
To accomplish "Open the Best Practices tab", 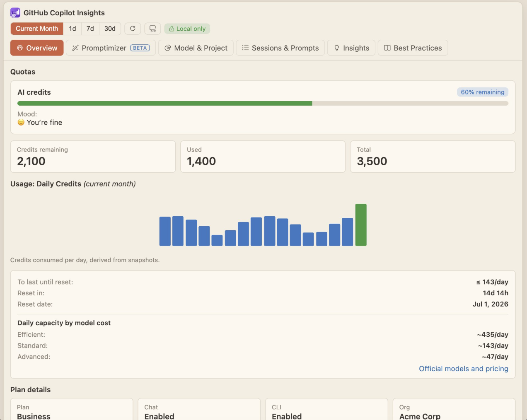I will click(x=413, y=48).
